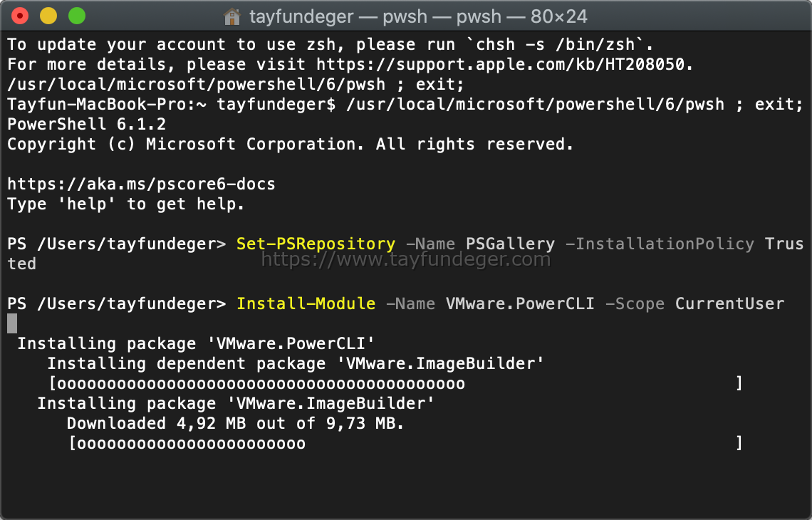812x520 pixels.
Task: Click the PSGallery repository name argument
Action: coord(510,244)
